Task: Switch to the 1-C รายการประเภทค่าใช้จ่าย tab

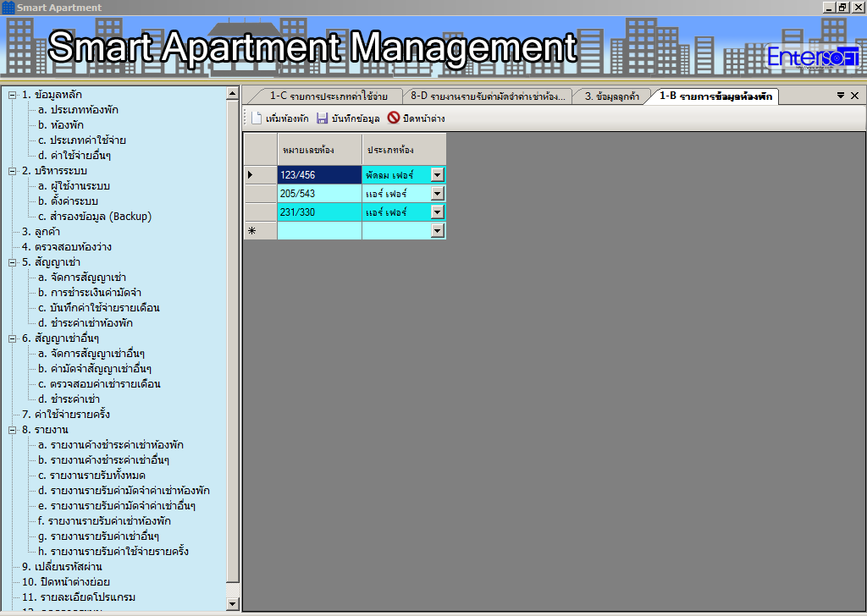Action: click(x=329, y=96)
